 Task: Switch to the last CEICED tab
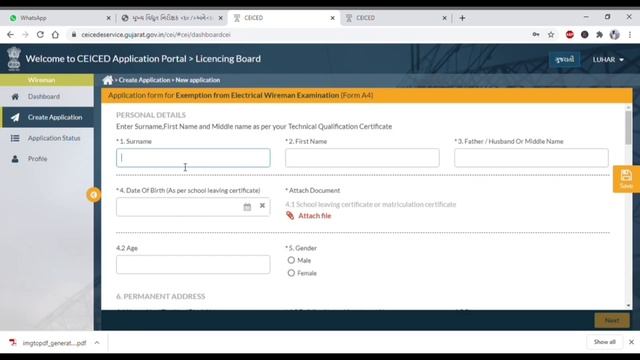[x=396, y=18]
